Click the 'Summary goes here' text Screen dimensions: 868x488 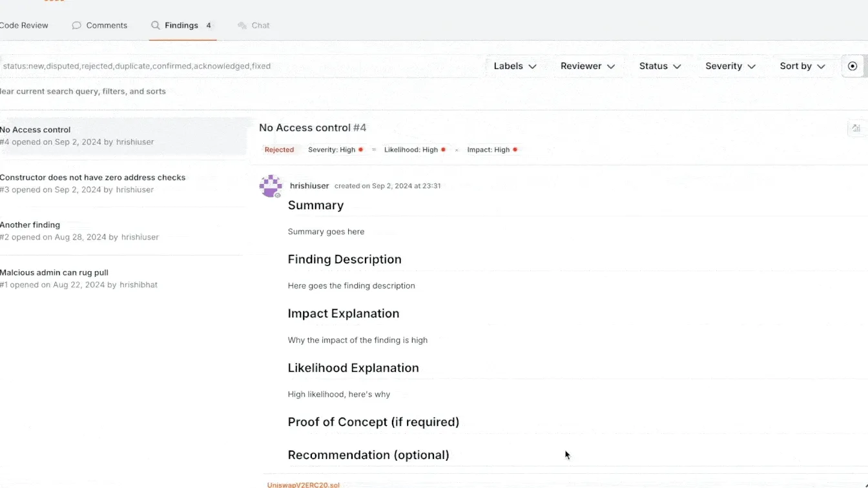[x=326, y=232]
